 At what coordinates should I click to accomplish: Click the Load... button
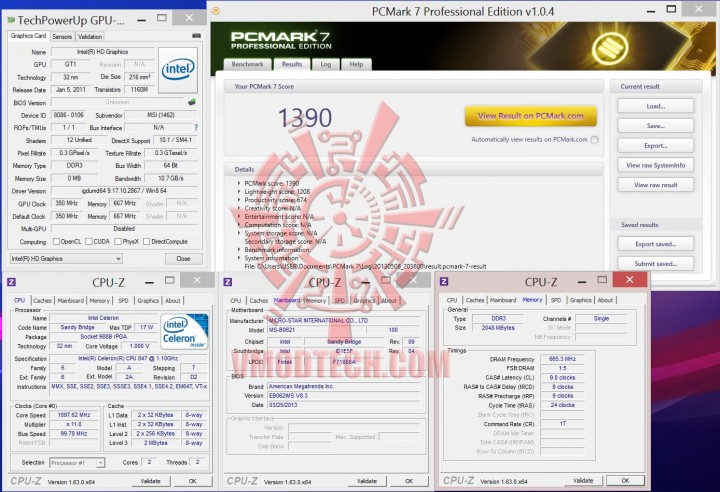(656, 106)
